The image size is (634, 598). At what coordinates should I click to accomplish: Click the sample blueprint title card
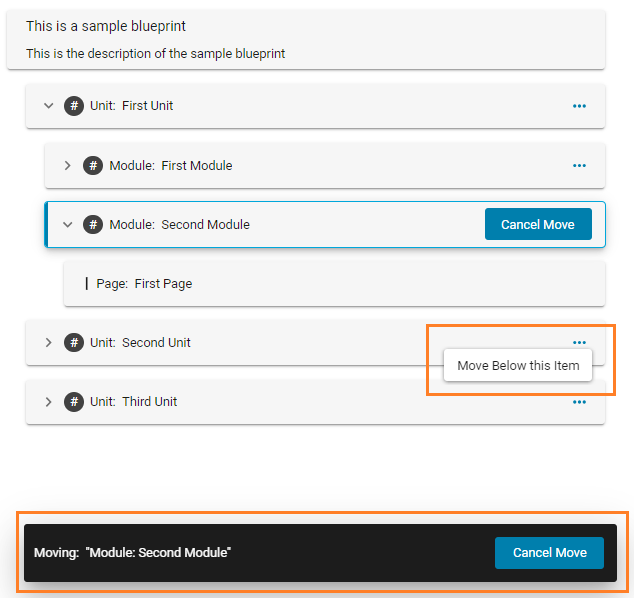point(305,39)
